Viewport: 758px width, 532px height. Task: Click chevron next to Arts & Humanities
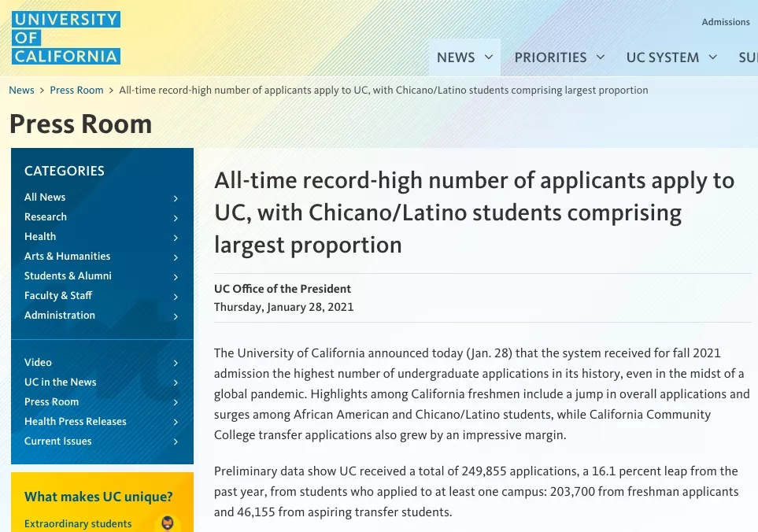176,257
